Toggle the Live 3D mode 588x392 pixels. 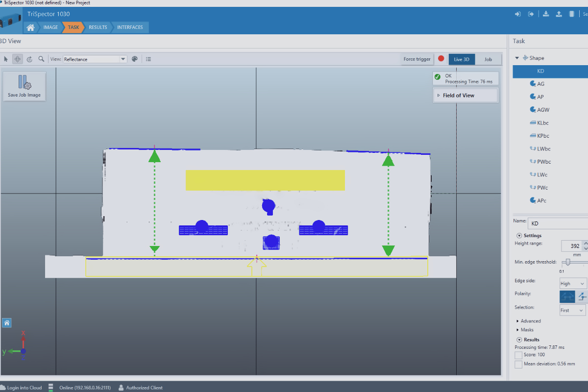click(x=462, y=59)
